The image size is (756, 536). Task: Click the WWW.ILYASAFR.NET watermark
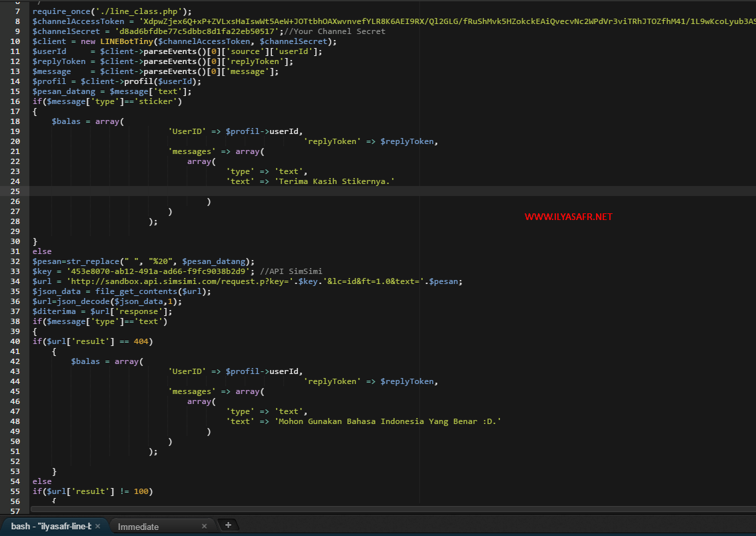pyautogui.click(x=569, y=216)
